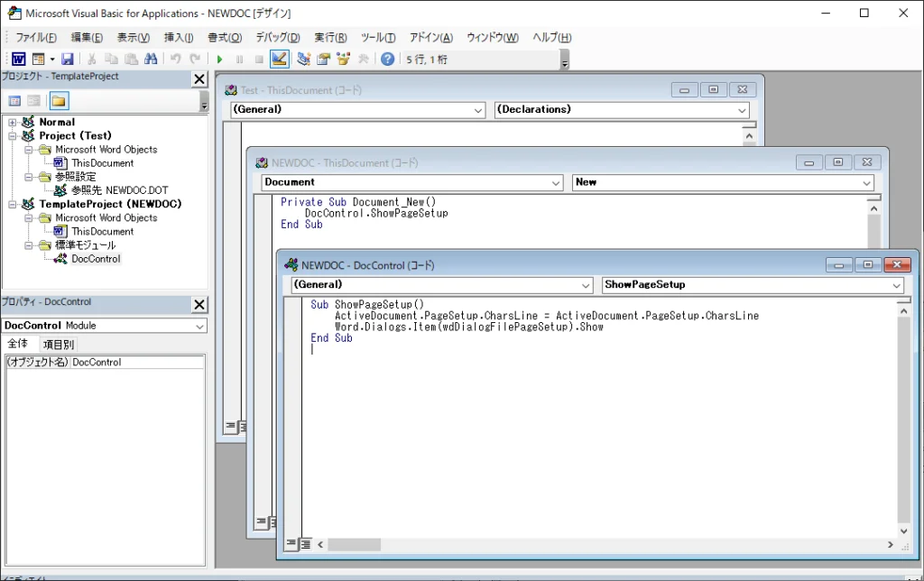Viewport: 924px width, 581px height.
Task: Click the Redo arrow icon
Action: pyautogui.click(x=195, y=59)
